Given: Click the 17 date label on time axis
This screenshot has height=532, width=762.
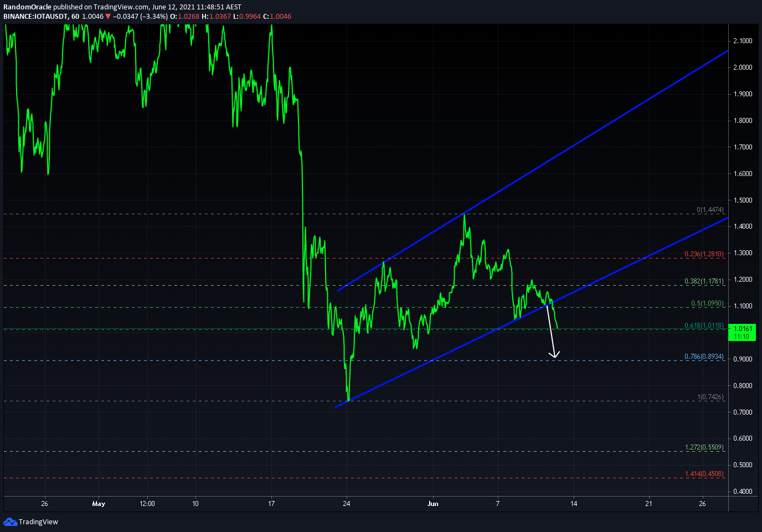Looking at the screenshot, I should pos(271,504).
